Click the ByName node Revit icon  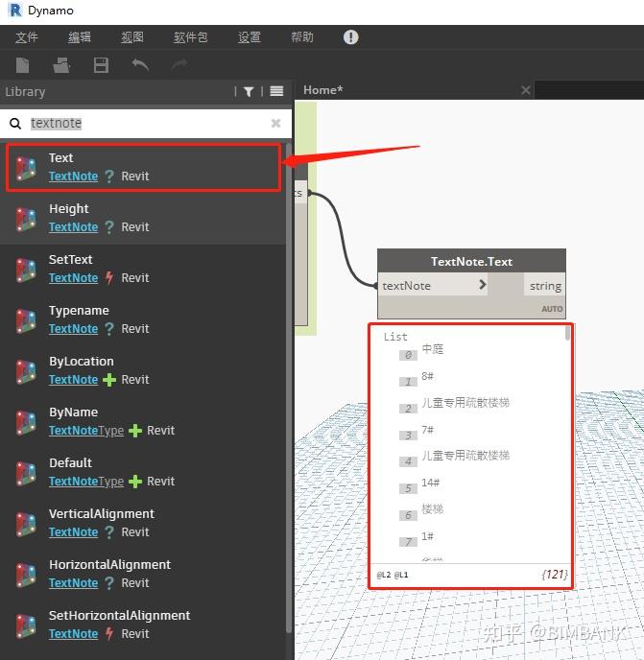pos(26,422)
